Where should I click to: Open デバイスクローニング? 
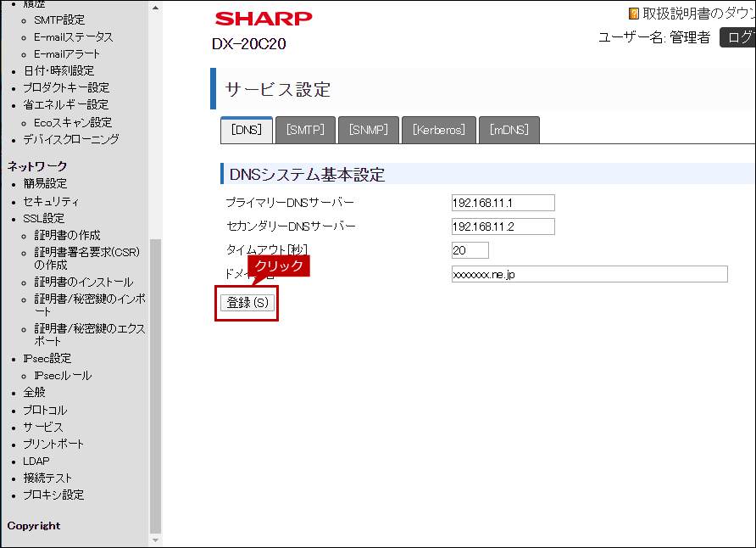71,139
